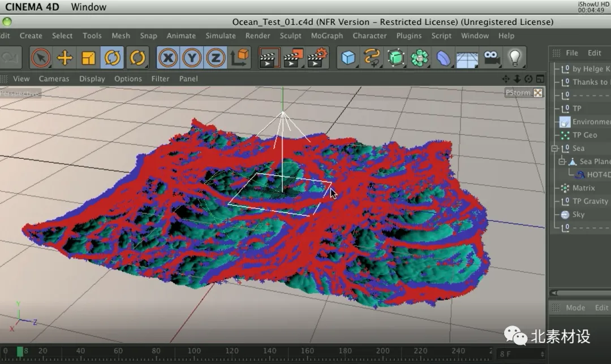The image size is (611, 364).
Task: Toggle X axis lock
Action: (168, 58)
